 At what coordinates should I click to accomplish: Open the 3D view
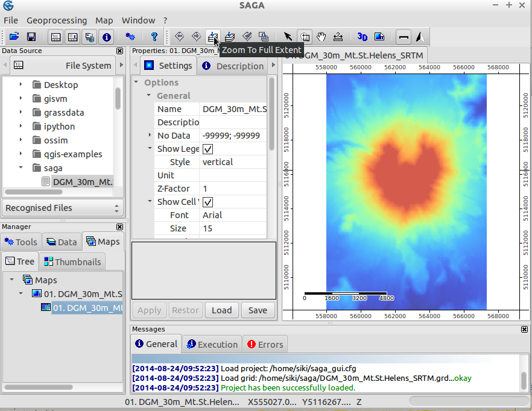[x=362, y=36]
